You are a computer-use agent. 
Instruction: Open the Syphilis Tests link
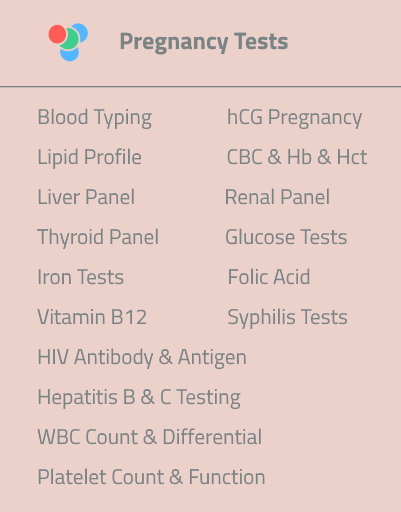(287, 317)
